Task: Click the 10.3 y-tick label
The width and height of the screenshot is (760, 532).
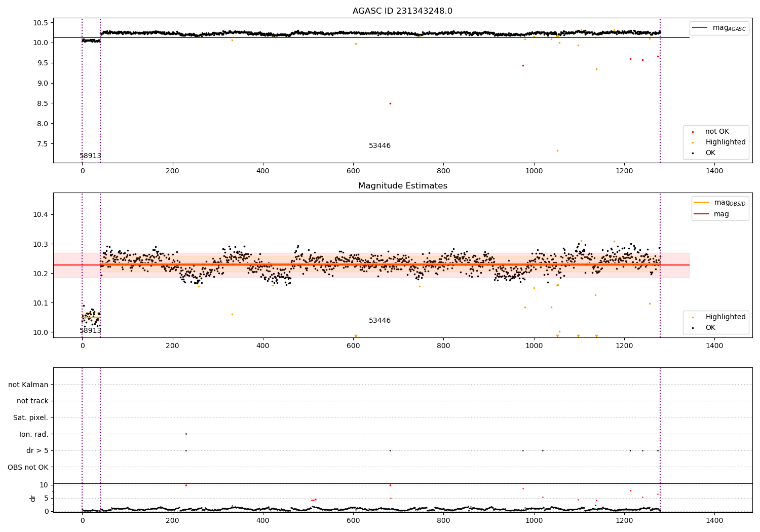Action: [41, 244]
